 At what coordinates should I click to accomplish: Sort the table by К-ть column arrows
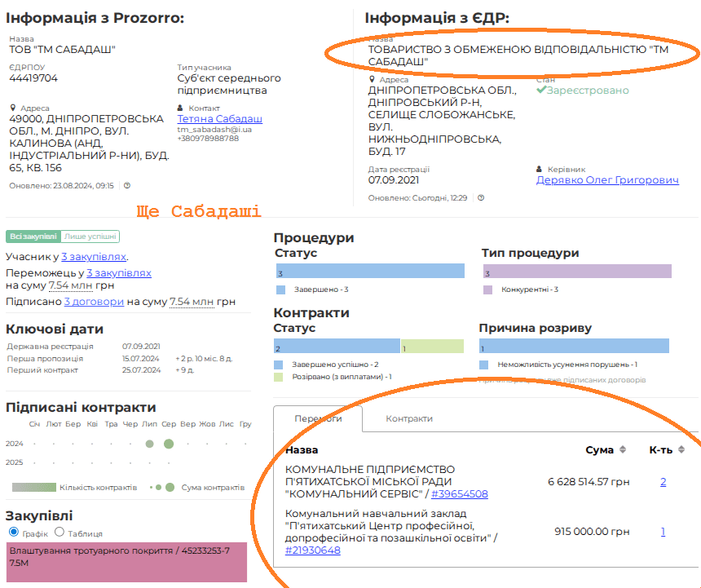[681, 450]
